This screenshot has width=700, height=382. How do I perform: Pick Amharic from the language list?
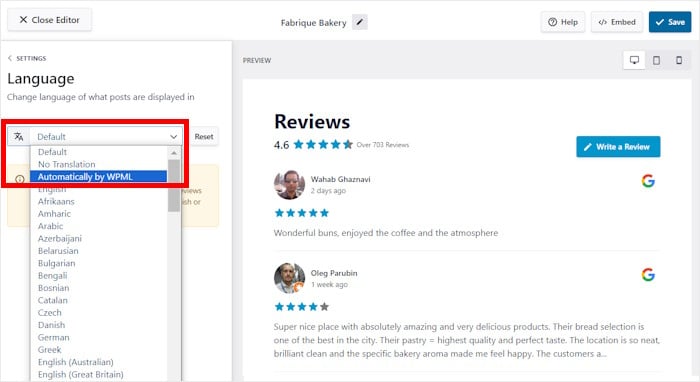tap(99, 214)
